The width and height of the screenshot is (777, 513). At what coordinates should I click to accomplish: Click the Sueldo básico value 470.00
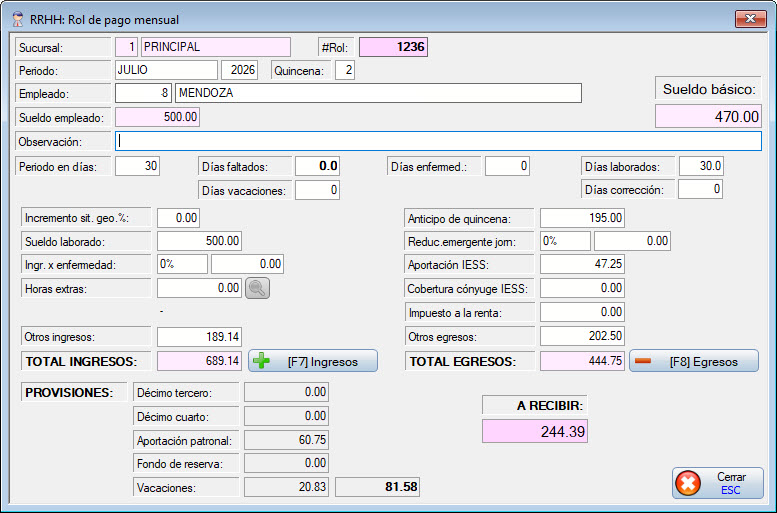click(x=708, y=116)
